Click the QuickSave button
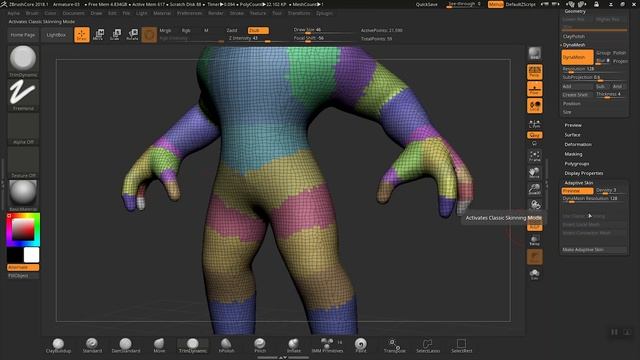 pos(427,4)
